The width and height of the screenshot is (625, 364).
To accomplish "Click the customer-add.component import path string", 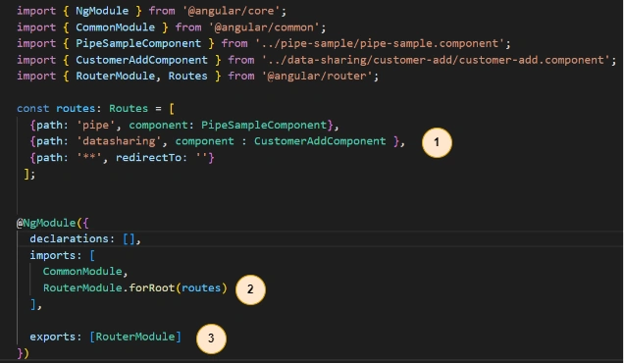I will pyautogui.click(x=436, y=60).
